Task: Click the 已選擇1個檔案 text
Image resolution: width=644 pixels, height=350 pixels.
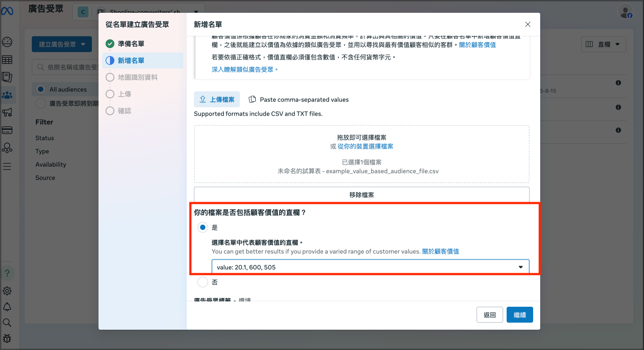Action: click(362, 162)
